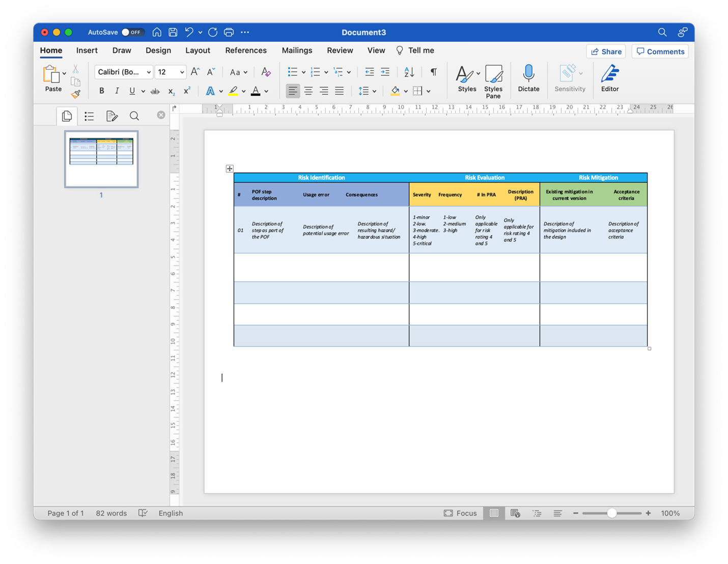Open the References tab
This screenshot has width=728, height=564.
(246, 50)
